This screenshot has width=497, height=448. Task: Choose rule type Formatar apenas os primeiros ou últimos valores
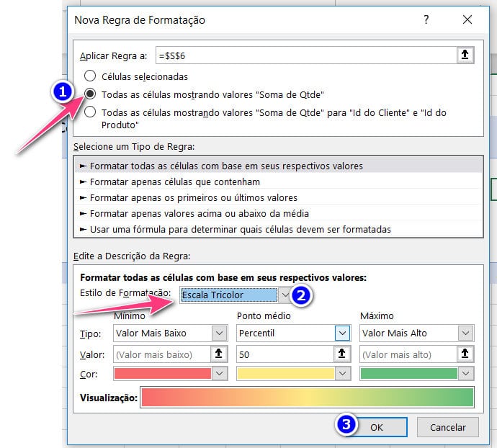tap(278, 197)
